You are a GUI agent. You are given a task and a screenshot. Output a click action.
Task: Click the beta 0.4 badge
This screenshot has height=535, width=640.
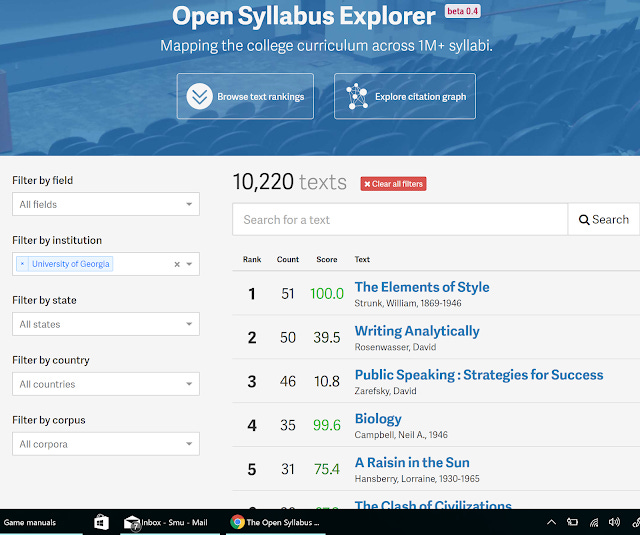(462, 11)
